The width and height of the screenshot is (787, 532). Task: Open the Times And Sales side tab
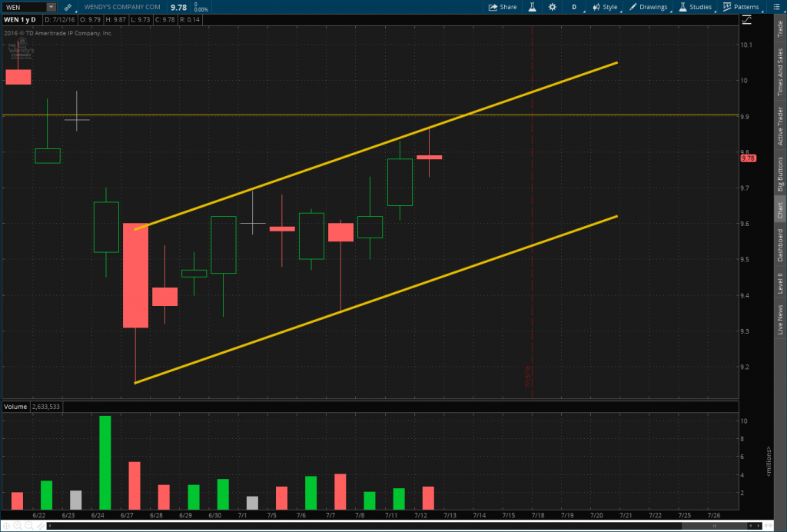pyautogui.click(x=780, y=71)
